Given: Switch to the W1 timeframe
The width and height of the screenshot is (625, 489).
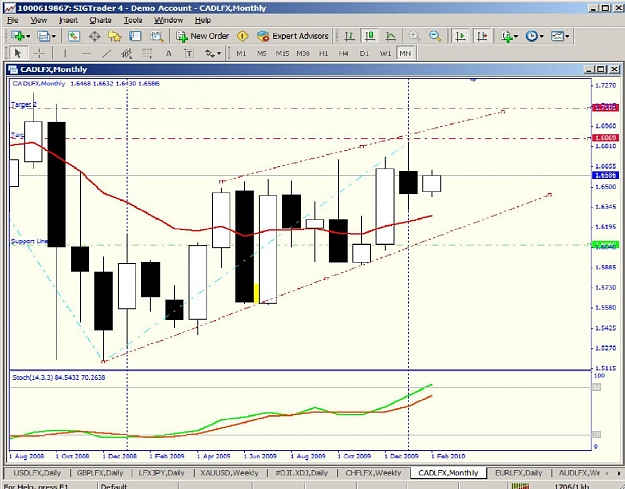Looking at the screenshot, I should (385, 53).
